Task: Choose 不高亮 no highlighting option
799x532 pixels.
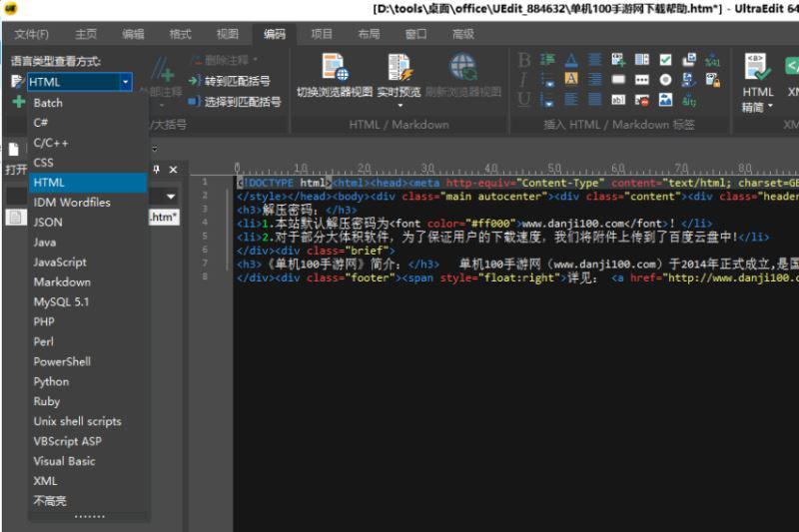Action: pyautogui.click(x=88, y=501)
